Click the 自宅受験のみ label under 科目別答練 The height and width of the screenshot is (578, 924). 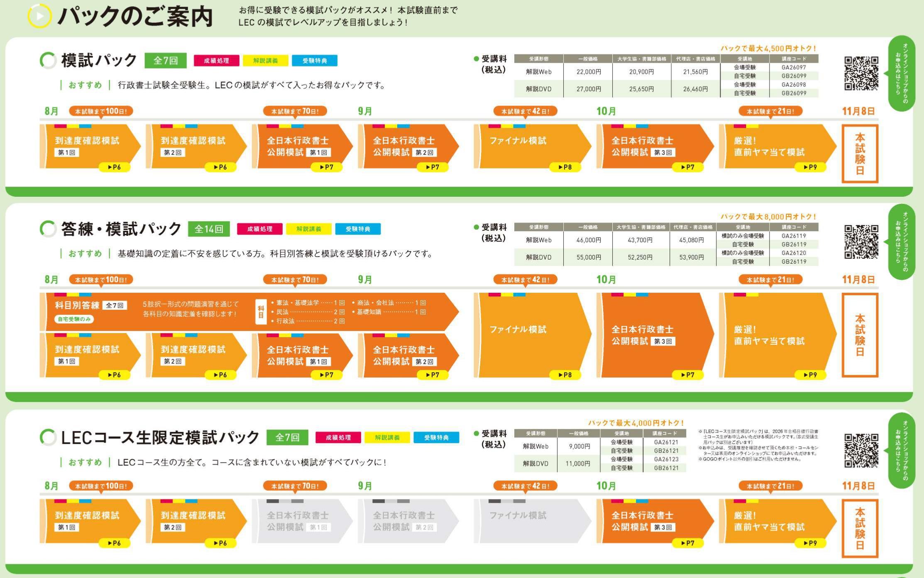click(74, 319)
